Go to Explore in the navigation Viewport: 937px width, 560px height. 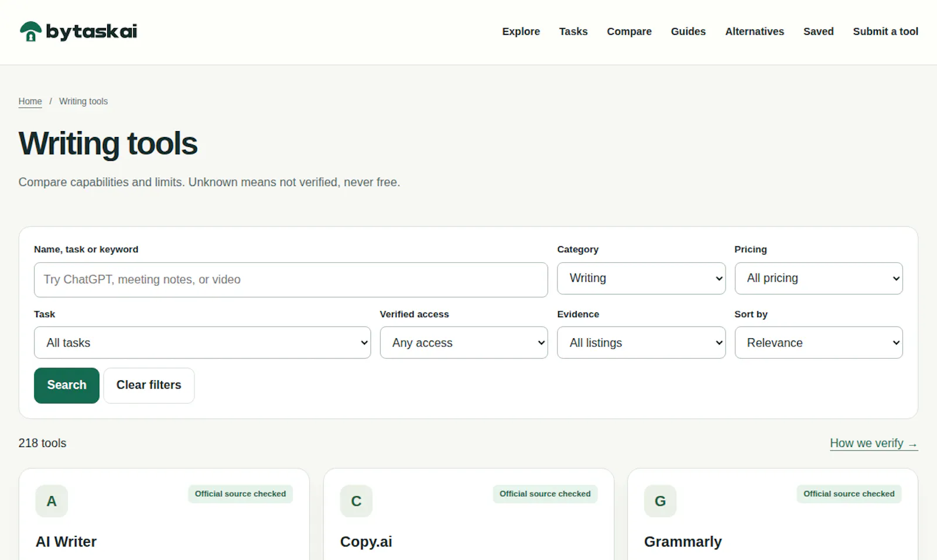(521, 32)
